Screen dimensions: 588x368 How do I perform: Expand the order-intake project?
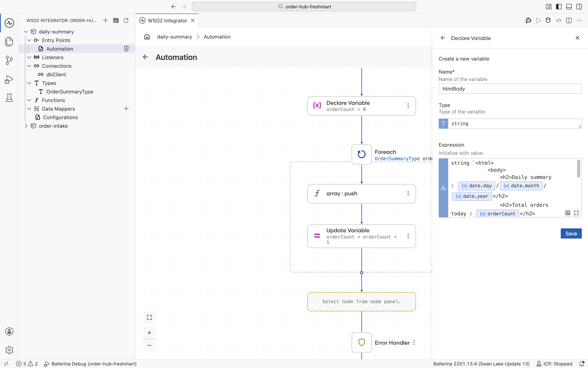tap(26, 126)
